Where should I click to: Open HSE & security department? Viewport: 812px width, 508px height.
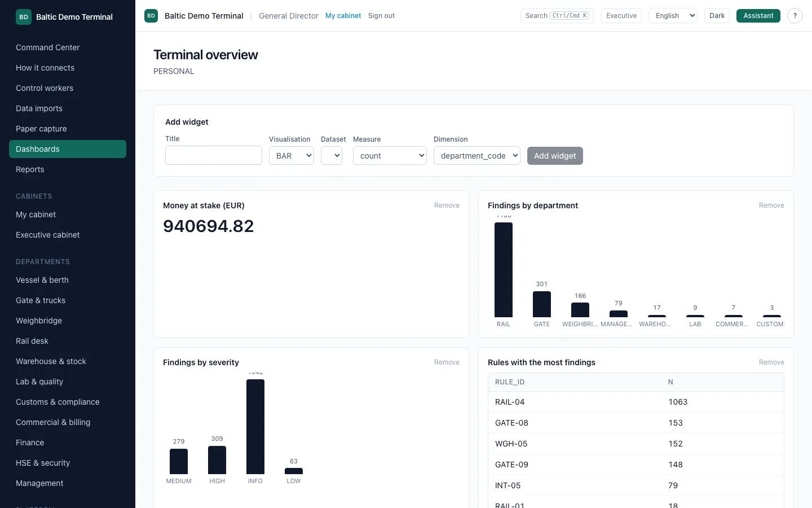[x=68, y=463]
